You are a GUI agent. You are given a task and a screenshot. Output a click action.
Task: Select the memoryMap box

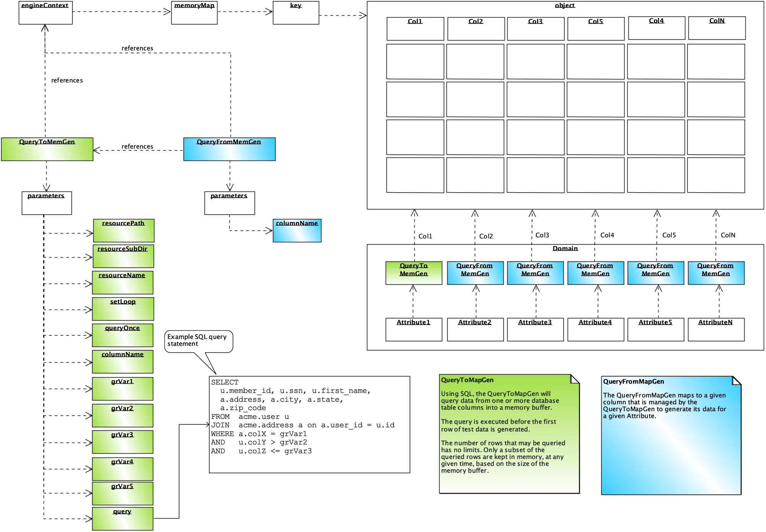tap(194, 13)
